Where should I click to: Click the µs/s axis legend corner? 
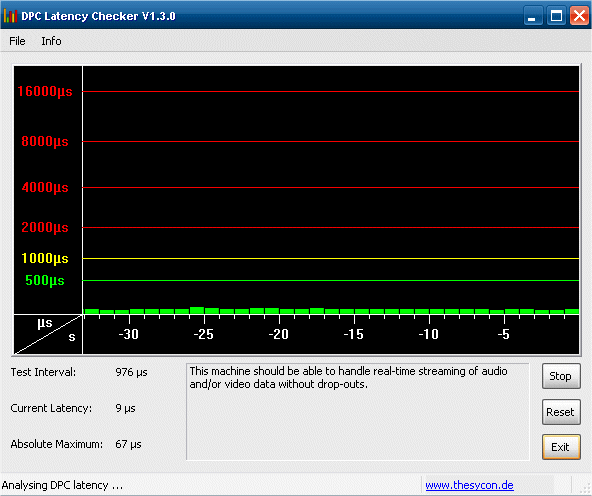click(48, 334)
